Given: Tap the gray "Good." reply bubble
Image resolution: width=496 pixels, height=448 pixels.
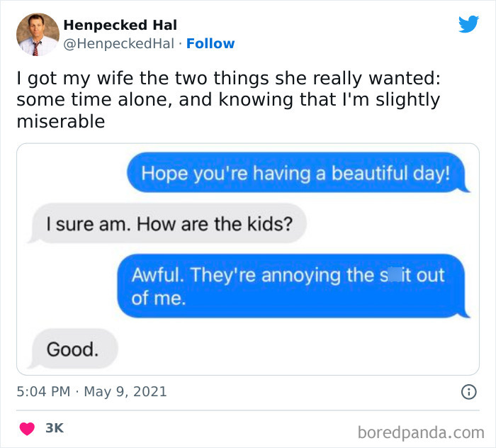Looking at the screenshot, I should click(x=72, y=349).
